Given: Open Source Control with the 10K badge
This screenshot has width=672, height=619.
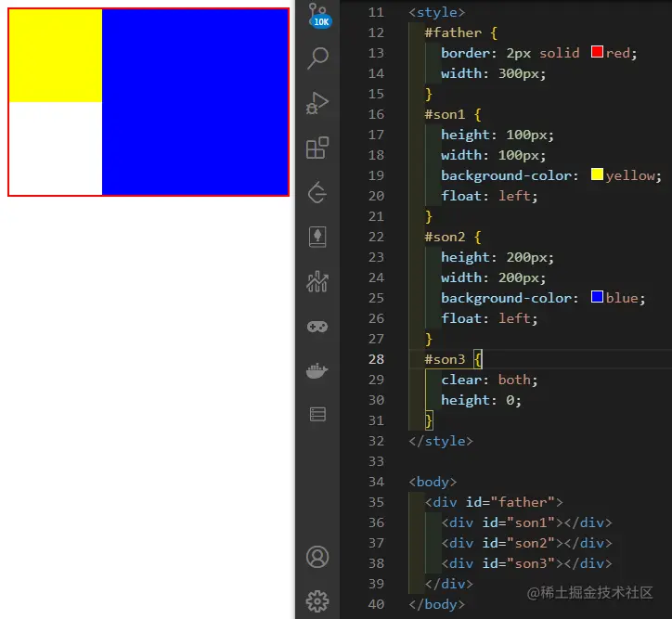Looking at the screenshot, I should [318, 16].
